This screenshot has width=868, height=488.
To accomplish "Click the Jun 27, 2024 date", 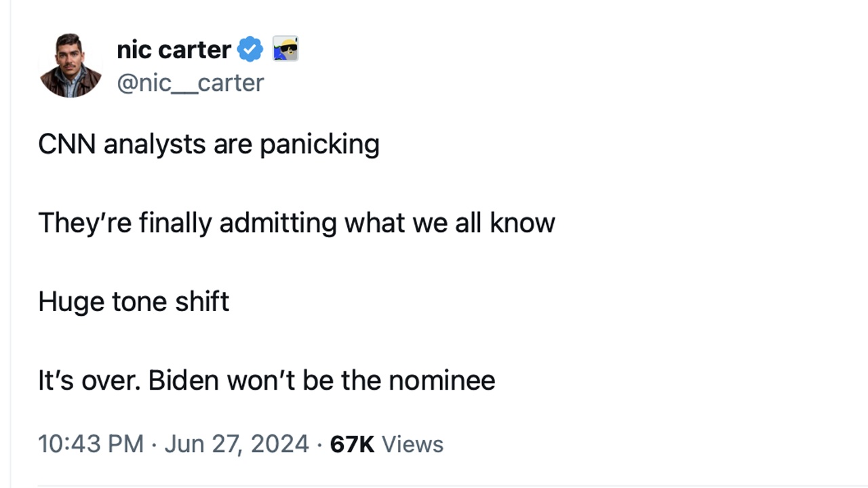I will click(x=237, y=444).
